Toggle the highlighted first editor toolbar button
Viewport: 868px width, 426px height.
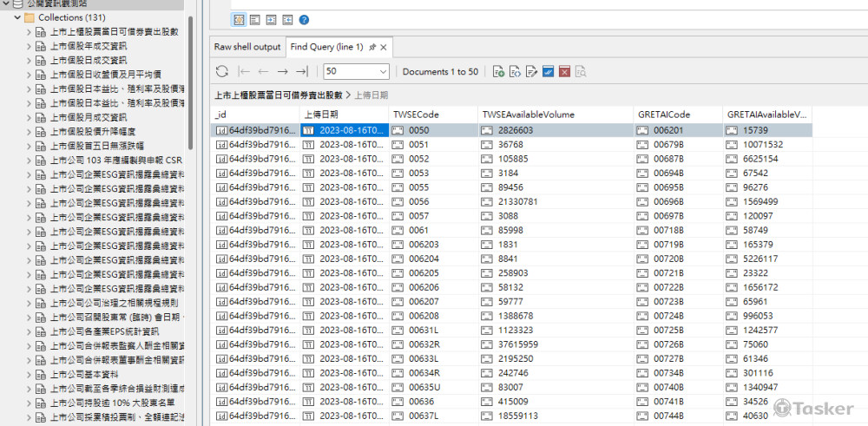click(239, 19)
